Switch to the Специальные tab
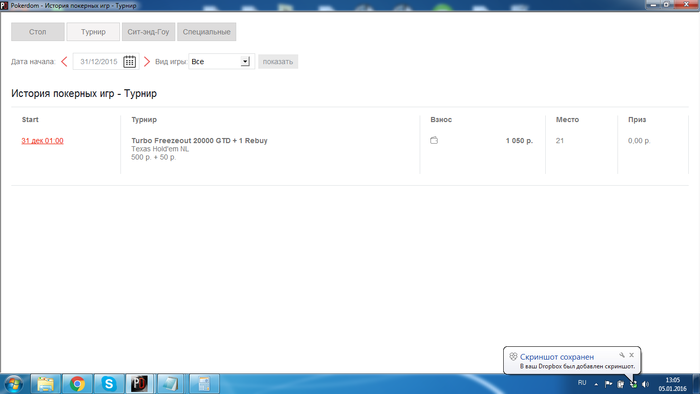Screen dimensions: 700x394 point(207,32)
